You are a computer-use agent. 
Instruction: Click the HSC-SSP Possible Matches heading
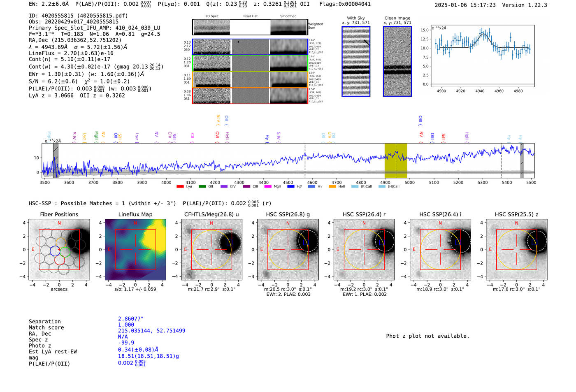(x=102, y=203)
